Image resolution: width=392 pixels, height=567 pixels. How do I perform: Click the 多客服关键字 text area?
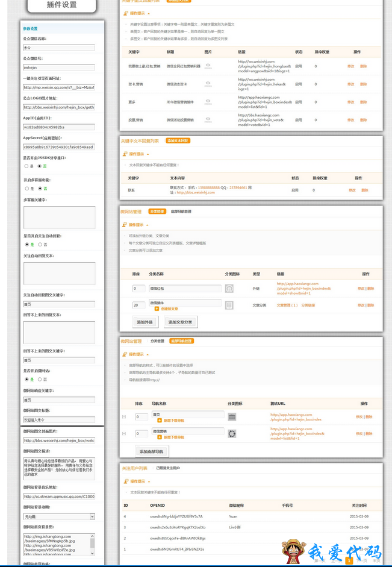[59, 218]
